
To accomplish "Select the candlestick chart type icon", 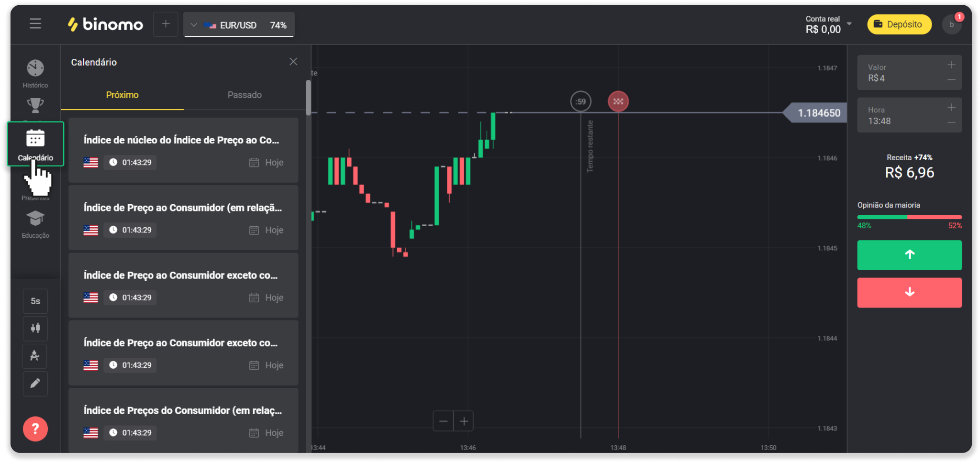I will click(x=35, y=328).
